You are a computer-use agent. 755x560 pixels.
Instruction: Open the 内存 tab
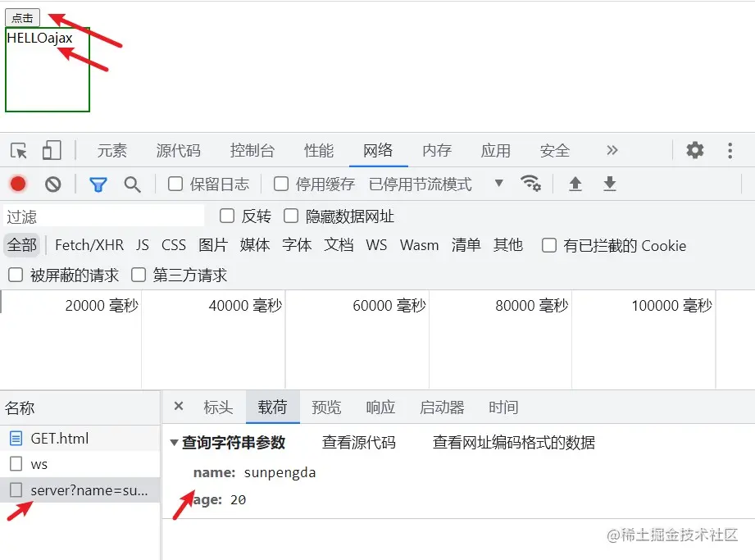437,151
